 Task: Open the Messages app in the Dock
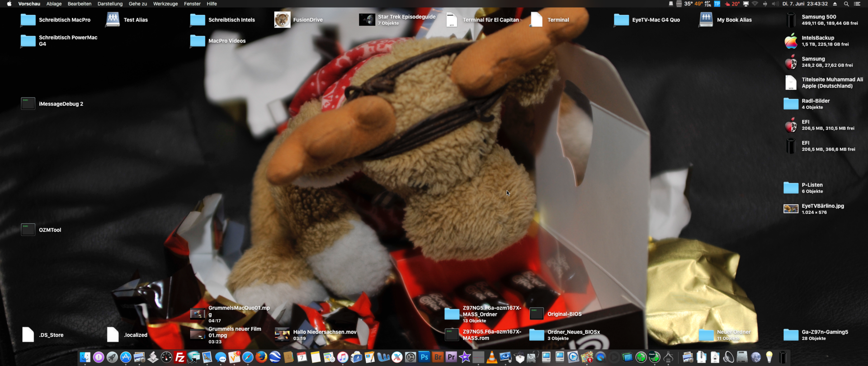pyautogui.click(x=221, y=357)
